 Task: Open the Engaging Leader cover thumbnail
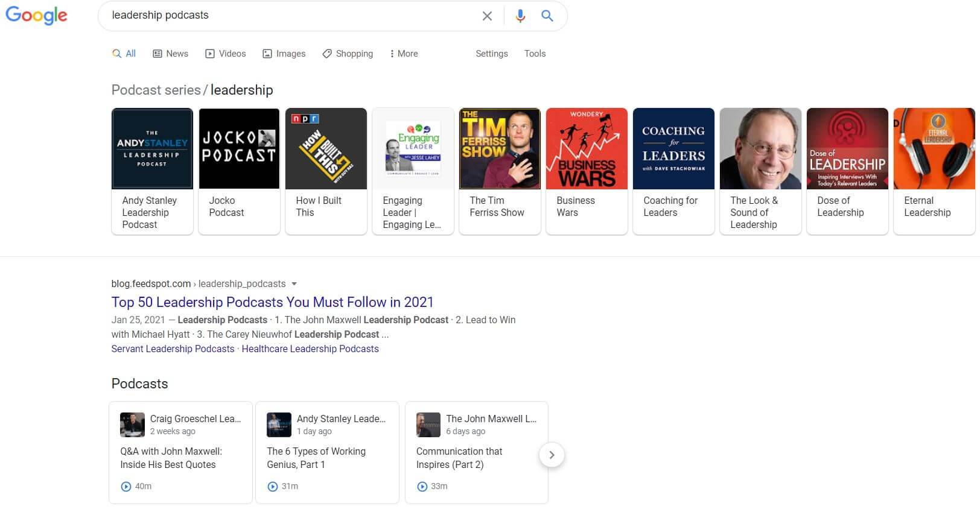click(413, 148)
